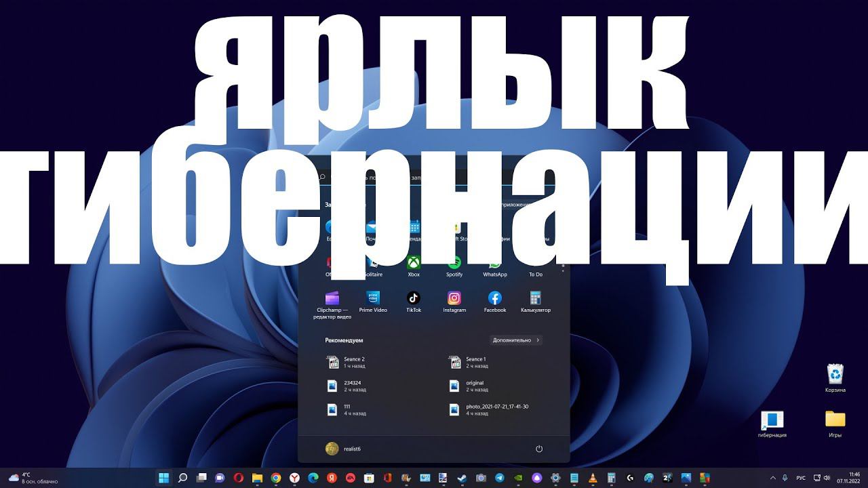Viewport: 868px width, 488px height.
Task: Open TikTok from pinned apps
Action: point(414,302)
